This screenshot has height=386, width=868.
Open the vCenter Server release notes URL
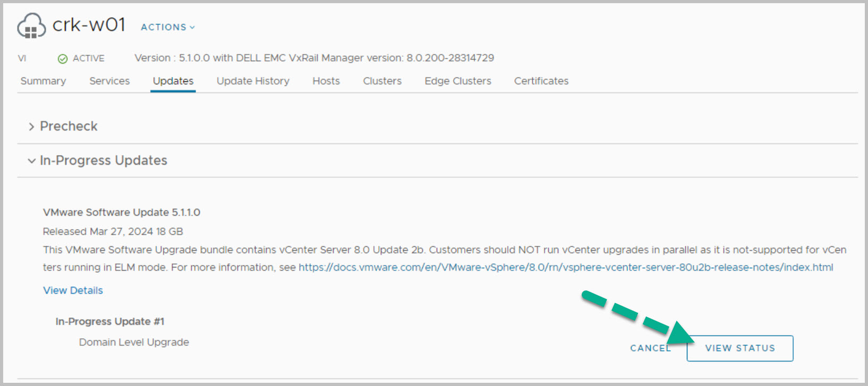566,267
